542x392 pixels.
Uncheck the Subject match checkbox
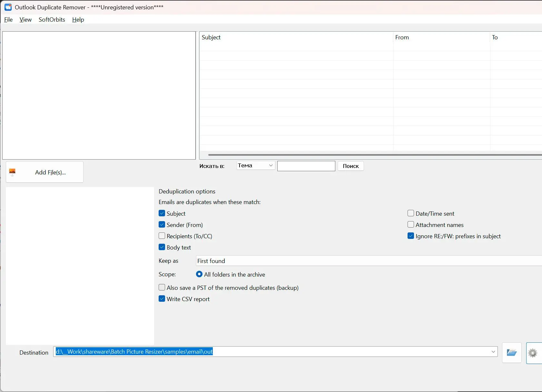[162, 213]
